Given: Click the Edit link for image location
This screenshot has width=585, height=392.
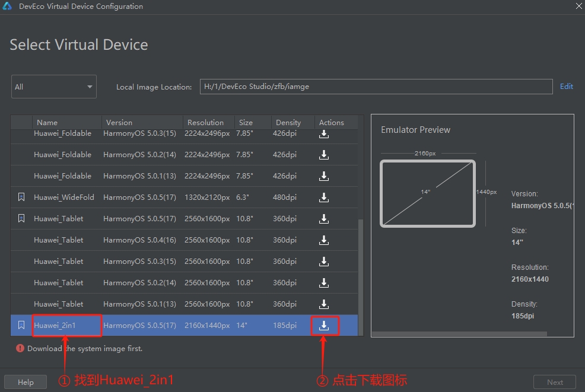Looking at the screenshot, I should tap(567, 86).
